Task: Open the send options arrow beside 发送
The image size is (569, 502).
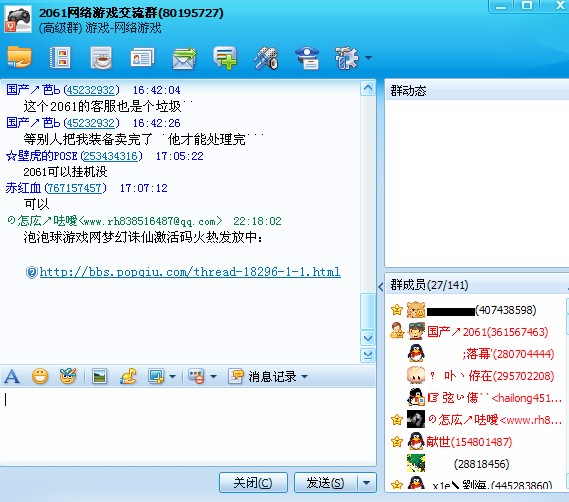Action: pos(367,483)
